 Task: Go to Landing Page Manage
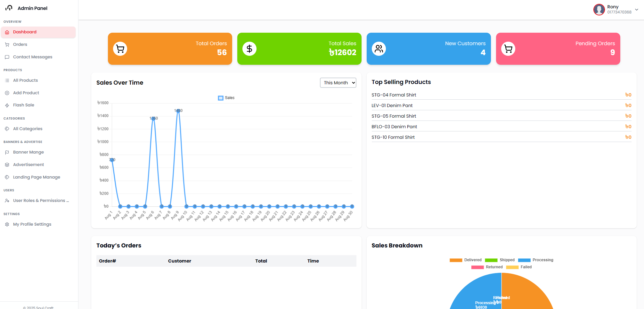coord(38,177)
